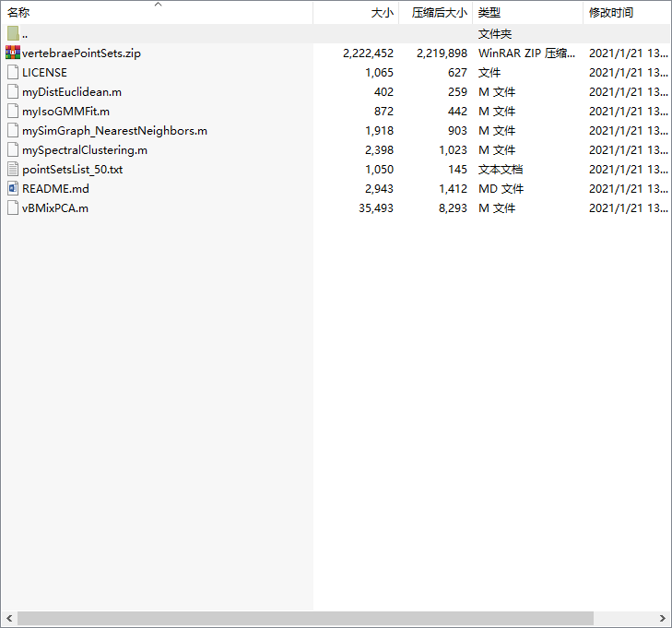Click the horizontal scrollbar right arrow

pyautogui.click(x=663, y=618)
